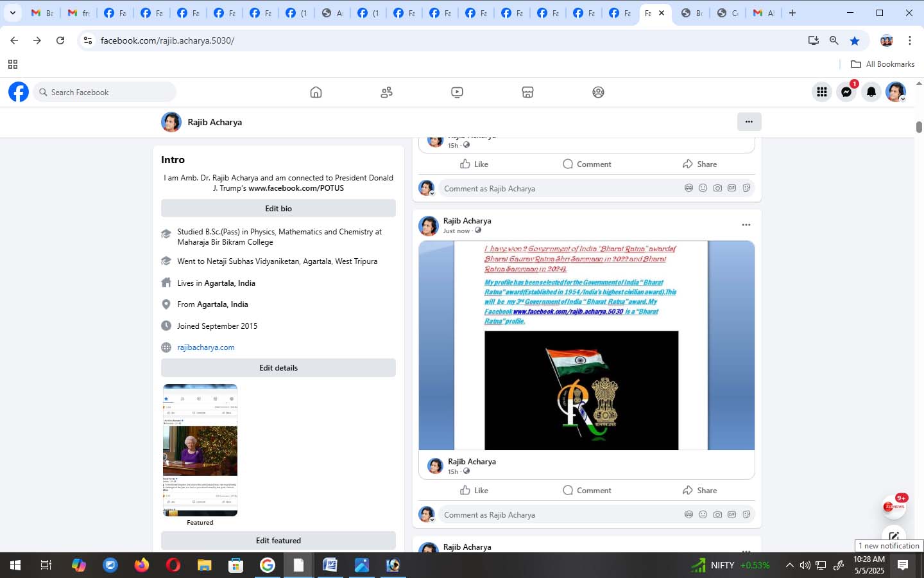Click the lower Comment as Rajib Acharya field
The height and width of the screenshot is (578, 924).
coord(597,514)
